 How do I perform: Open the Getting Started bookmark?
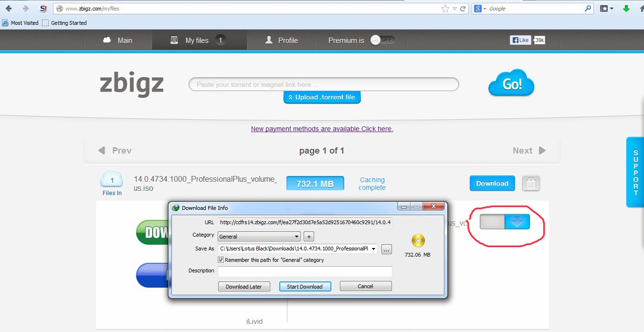coord(64,23)
